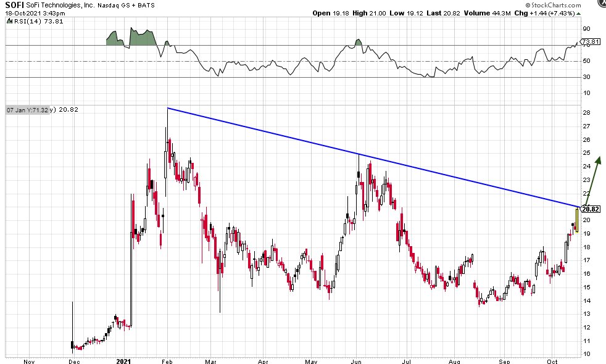Image resolution: width=606 pixels, height=364 pixels.
Task: Click the RSI(14) 73.81 indicator label
Action: coord(39,21)
